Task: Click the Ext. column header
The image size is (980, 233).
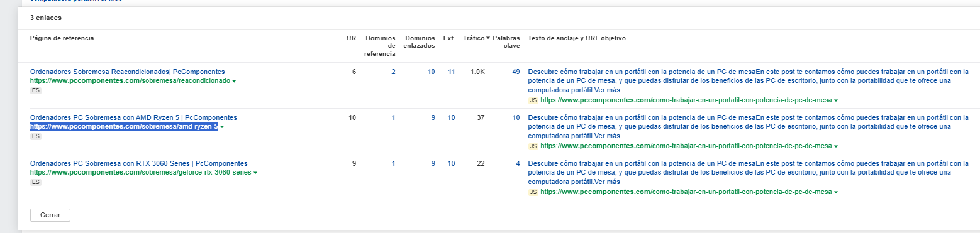Action: point(448,38)
